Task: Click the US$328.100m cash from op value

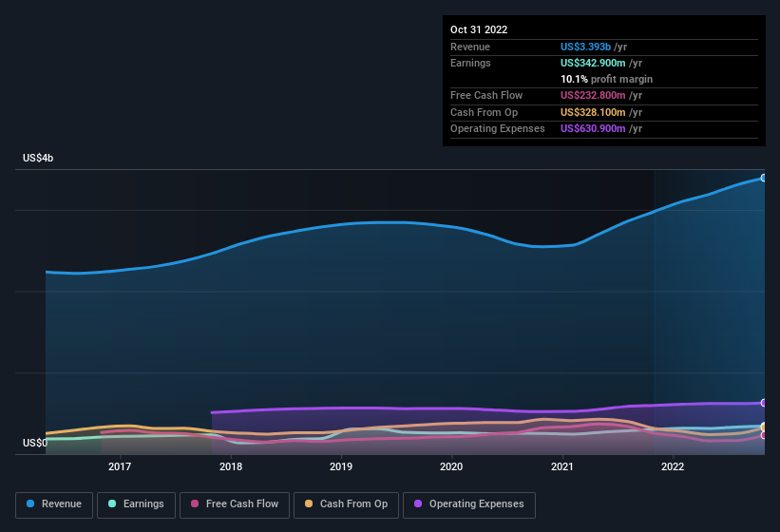Action: click(x=593, y=112)
